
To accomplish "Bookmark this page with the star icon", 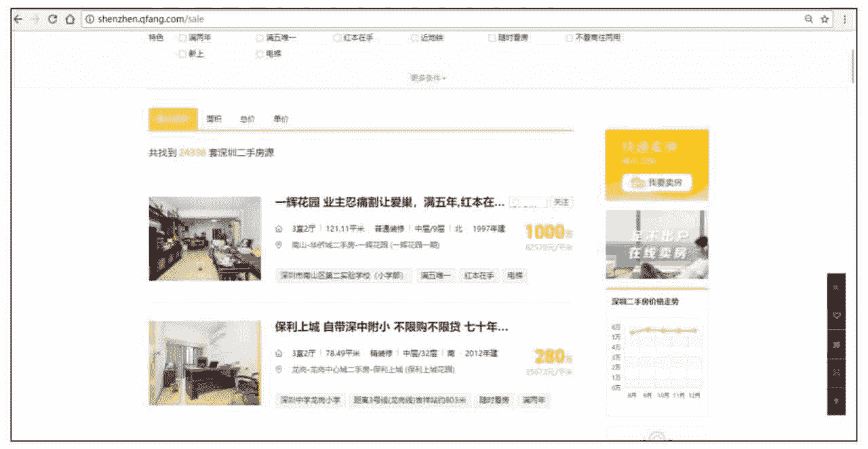I will [x=825, y=20].
